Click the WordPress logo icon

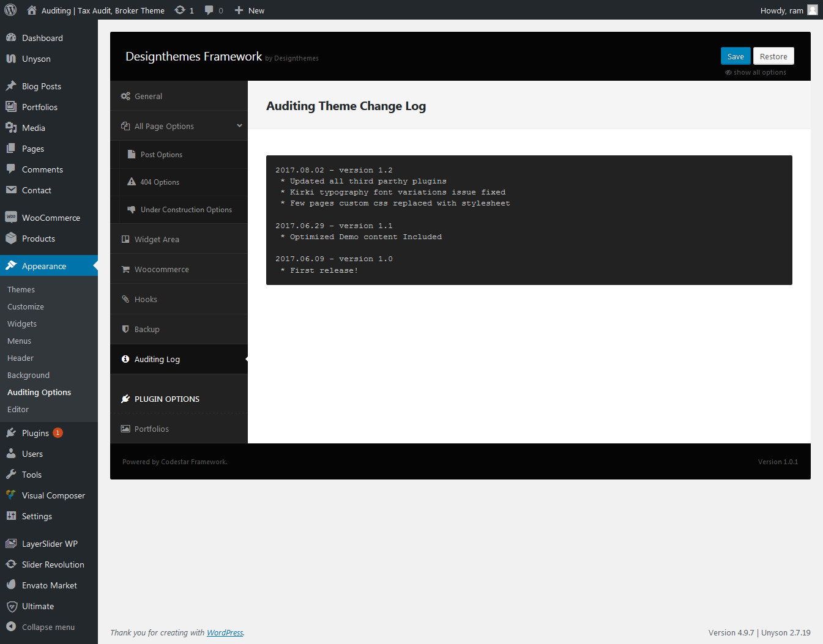click(x=10, y=10)
